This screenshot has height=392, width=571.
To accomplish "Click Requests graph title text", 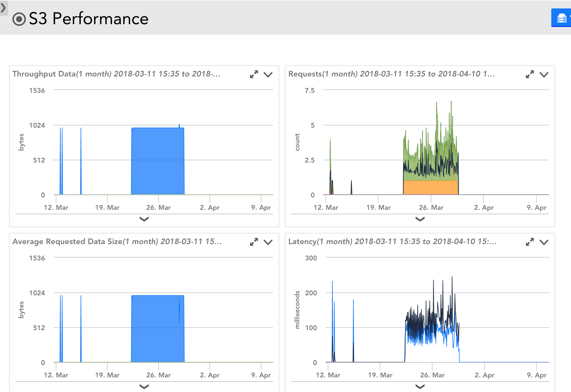I will point(391,74).
